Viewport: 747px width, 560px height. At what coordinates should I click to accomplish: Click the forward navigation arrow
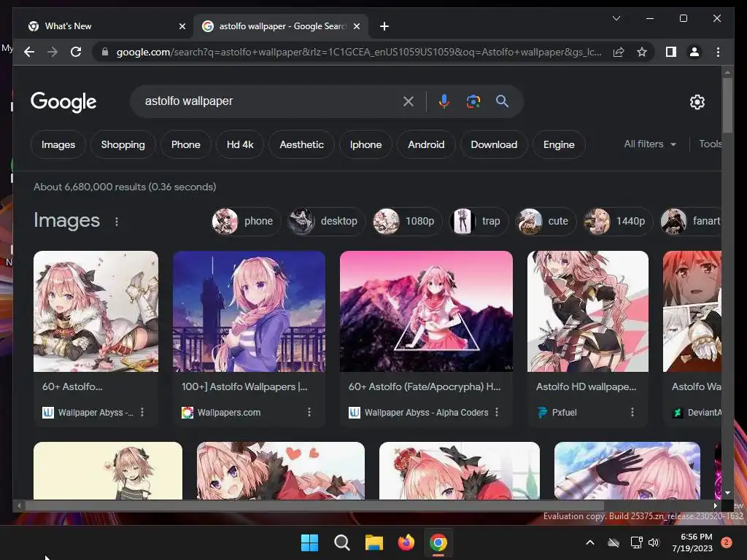(x=53, y=52)
